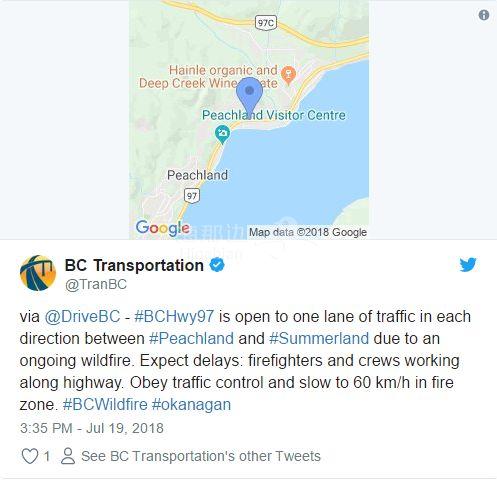Image resolution: width=497 pixels, height=480 pixels.
Task: Click the verified badge beside BC Transportation
Action: coord(217,265)
